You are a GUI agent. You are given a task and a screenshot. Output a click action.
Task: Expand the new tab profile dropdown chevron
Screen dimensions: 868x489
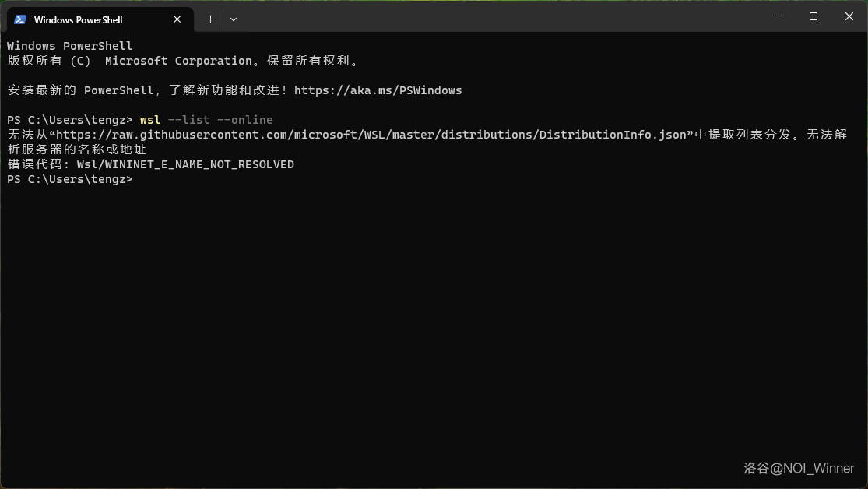click(234, 19)
